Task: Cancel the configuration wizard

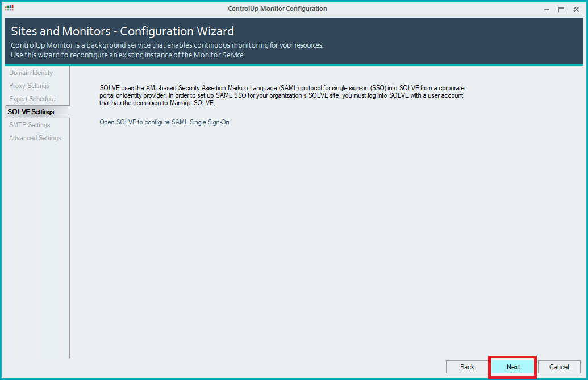Action: 559,367
